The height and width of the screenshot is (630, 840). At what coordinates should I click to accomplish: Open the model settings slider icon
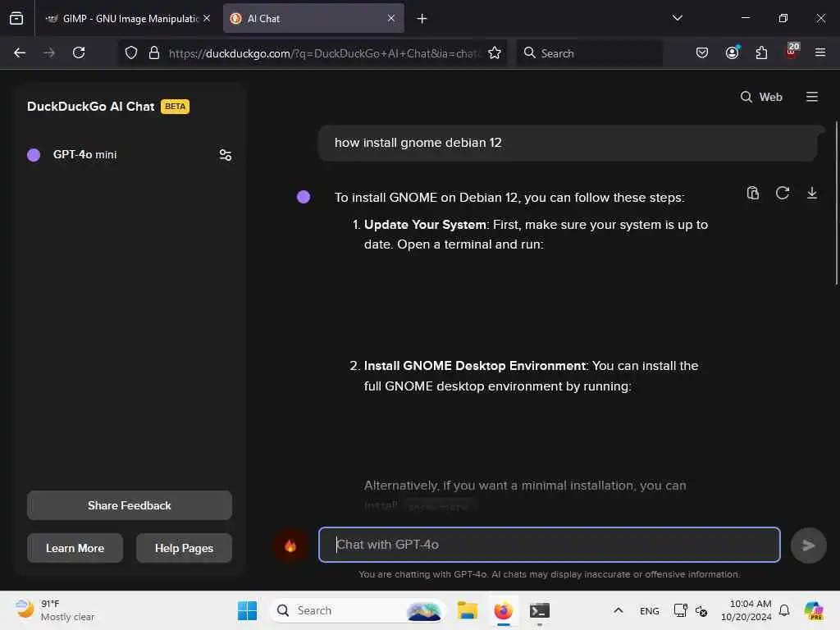(x=225, y=155)
